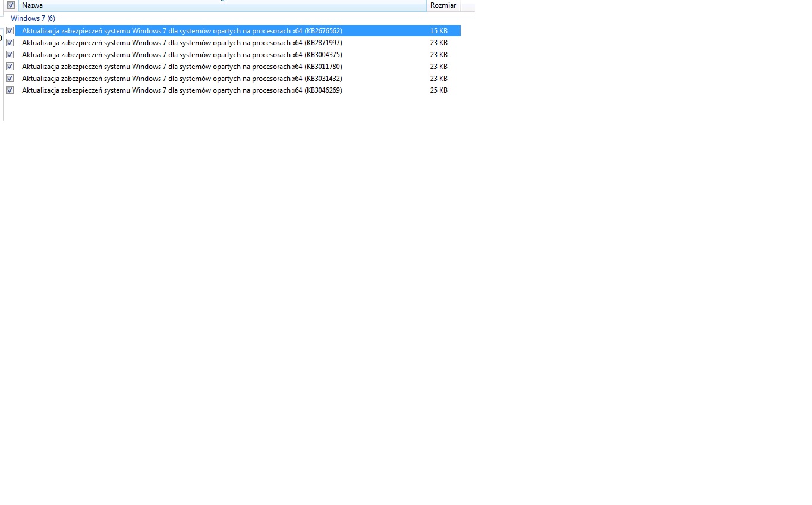Uncheck the KB2676562 update checkbox
The width and height of the screenshot is (812, 505).
[10, 31]
